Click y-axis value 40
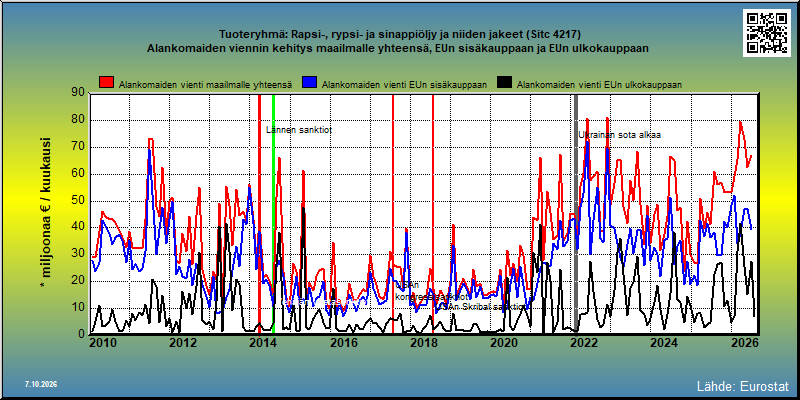The image size is (800, 400). [78, 228]
